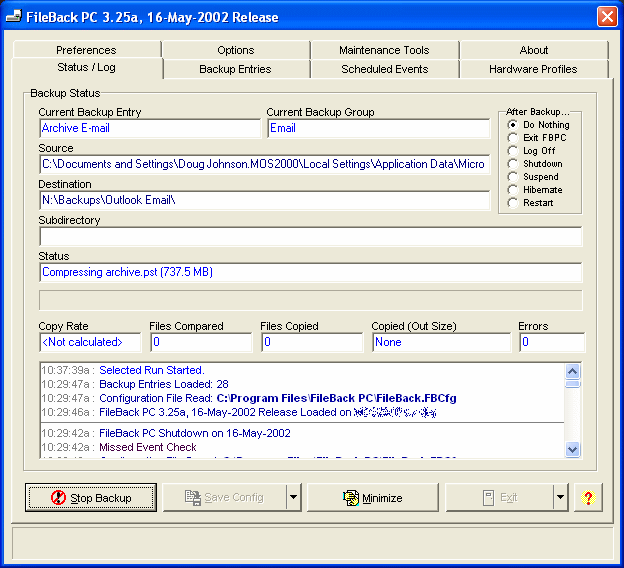Click the log scrollbar down arrow
The image size is (624, 568).
point(573,449)
